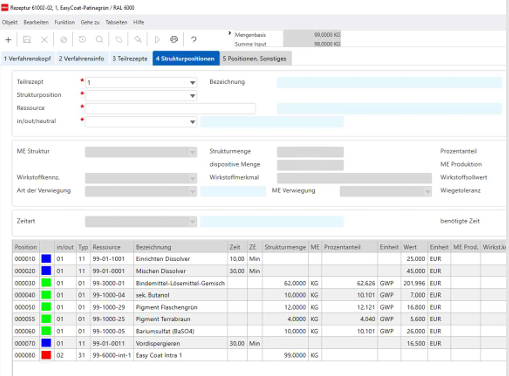Click the Wirkstoffmerkmal field
509x376 pixels.
354,178
